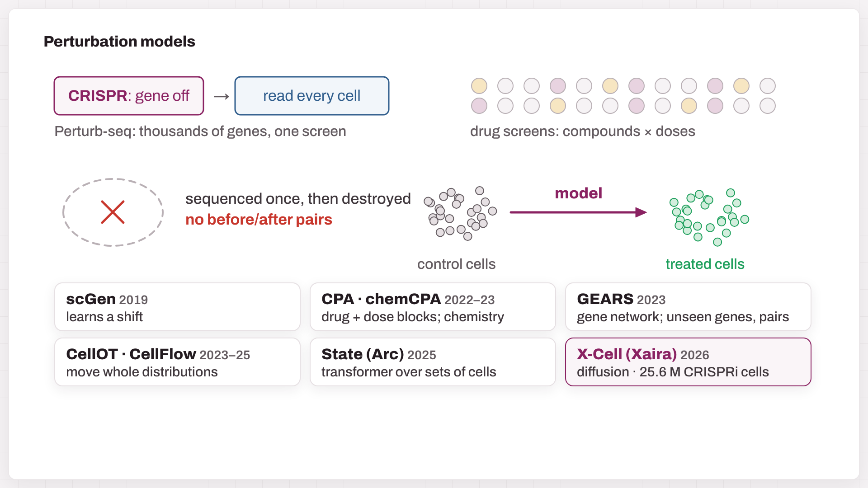Click the purple model arrow
The height and width of the screenshot is (488, 868).
578,212
